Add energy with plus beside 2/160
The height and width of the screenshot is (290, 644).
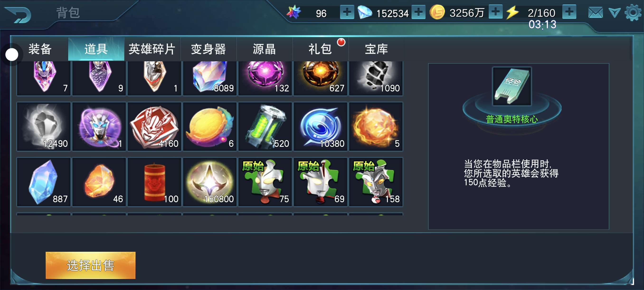569,11
